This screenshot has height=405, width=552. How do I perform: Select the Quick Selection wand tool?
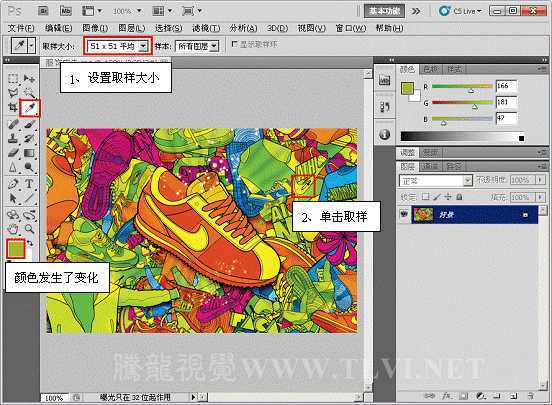pos(29,93)
